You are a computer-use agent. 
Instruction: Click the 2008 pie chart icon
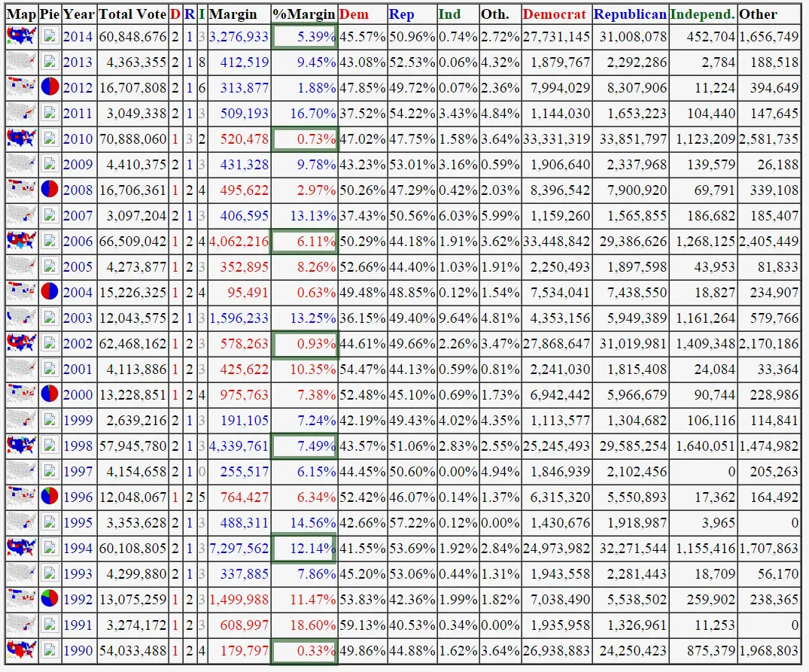50,190
